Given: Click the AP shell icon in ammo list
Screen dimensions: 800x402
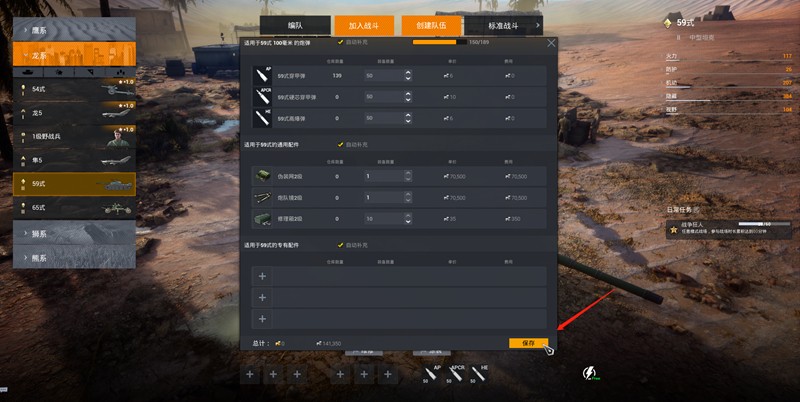Looking at the screenshot, I should point(262,76).
